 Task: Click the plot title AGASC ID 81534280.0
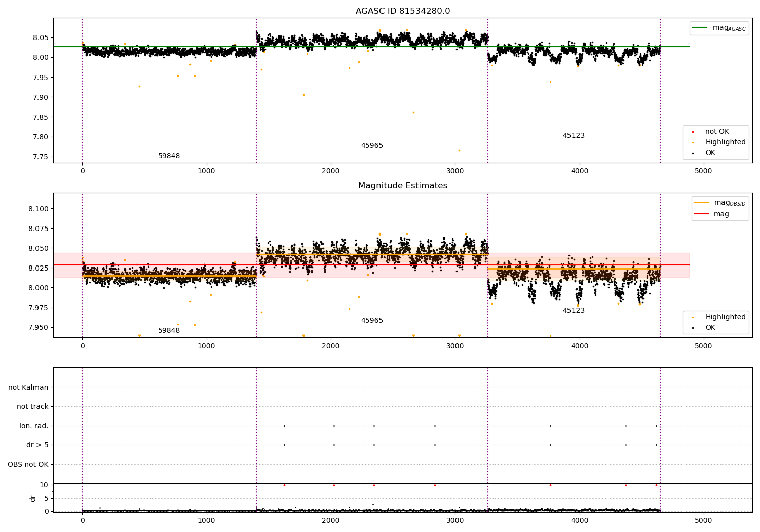pos(403,11)
